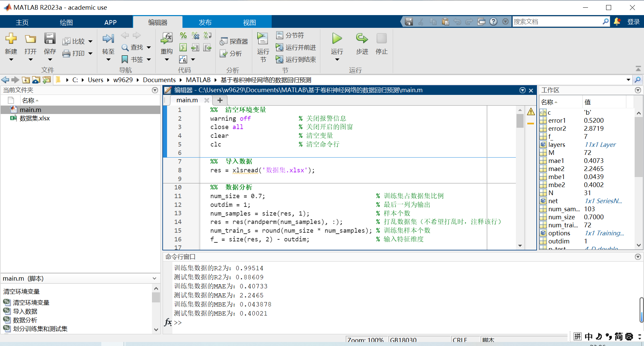Expand the address bar path dropdown
Viewport: 644px width, 346px height.
628,80
